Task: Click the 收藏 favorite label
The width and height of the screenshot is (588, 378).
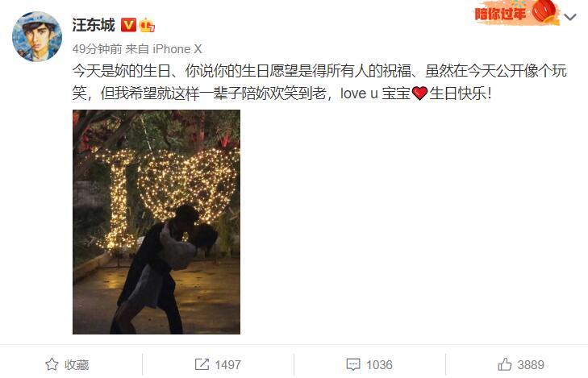Action: click(77, 364)
